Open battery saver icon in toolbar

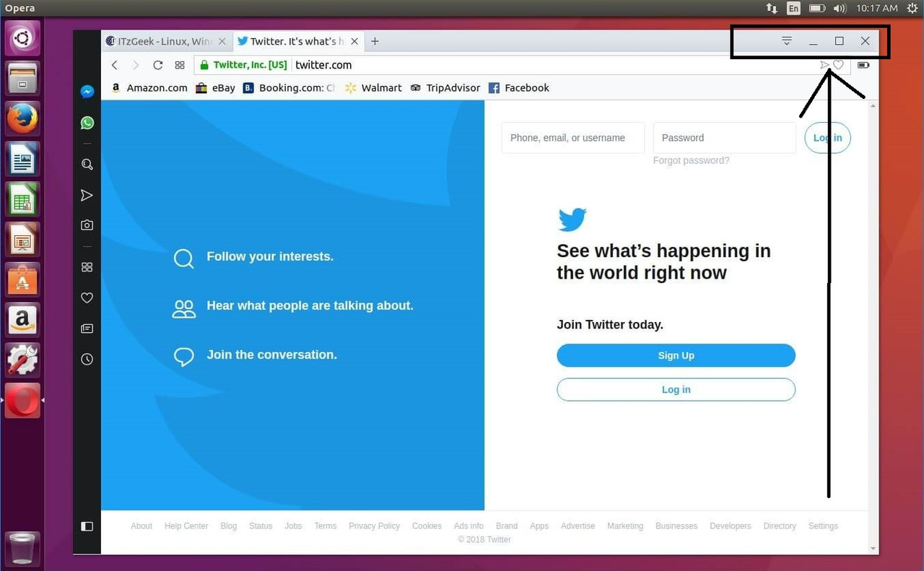[x=863, y=65]
